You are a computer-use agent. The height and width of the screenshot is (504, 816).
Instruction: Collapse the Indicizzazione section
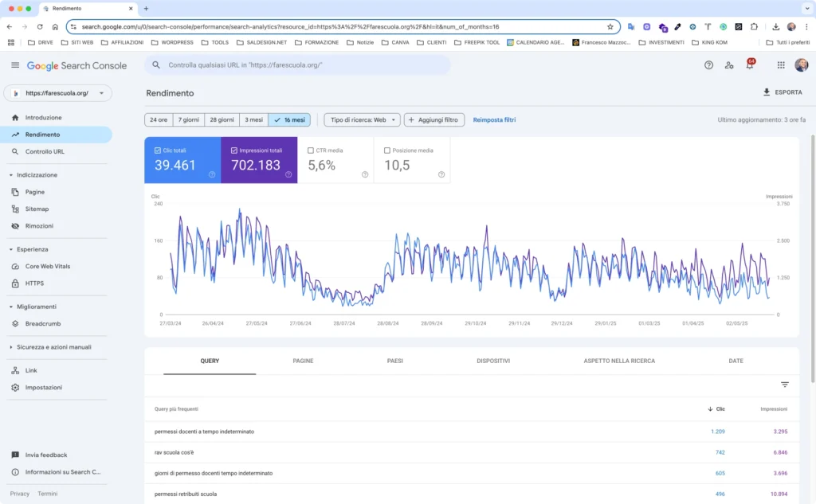point(11,175)
